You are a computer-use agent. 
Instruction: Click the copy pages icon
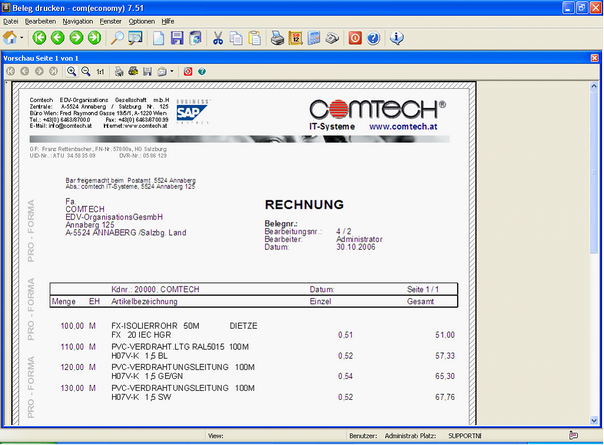point(236,38)
